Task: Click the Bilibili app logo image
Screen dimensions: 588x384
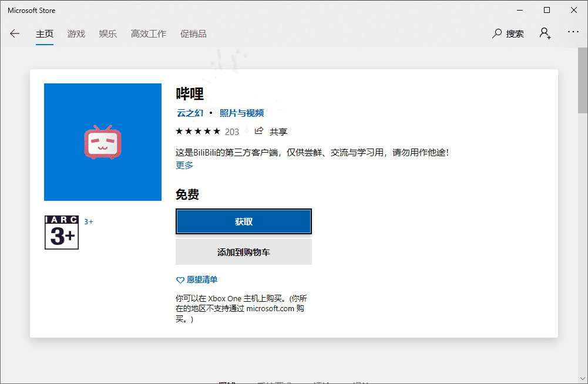Action: pyautogui.click(x=103, y=142)
